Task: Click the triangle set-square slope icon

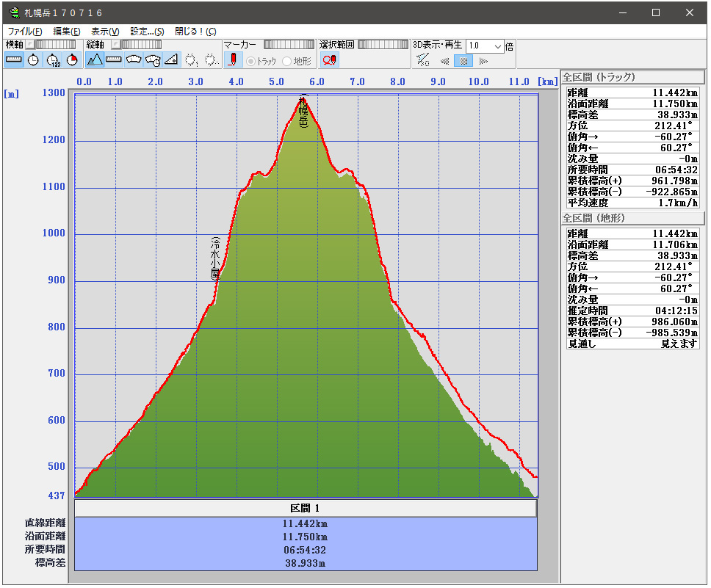Action: [171, 60]
